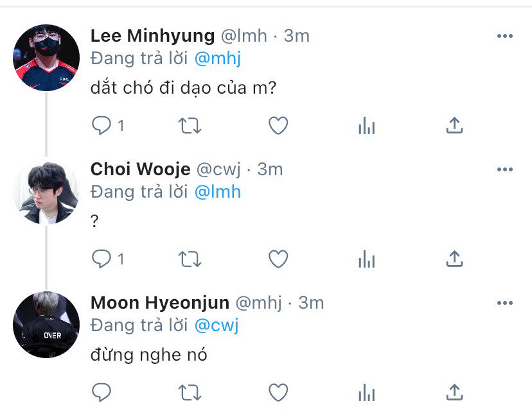Open more options on Choi Wooje's tweet
The height and width of the screenshot is (412, 532).
[x=505, y=169]
